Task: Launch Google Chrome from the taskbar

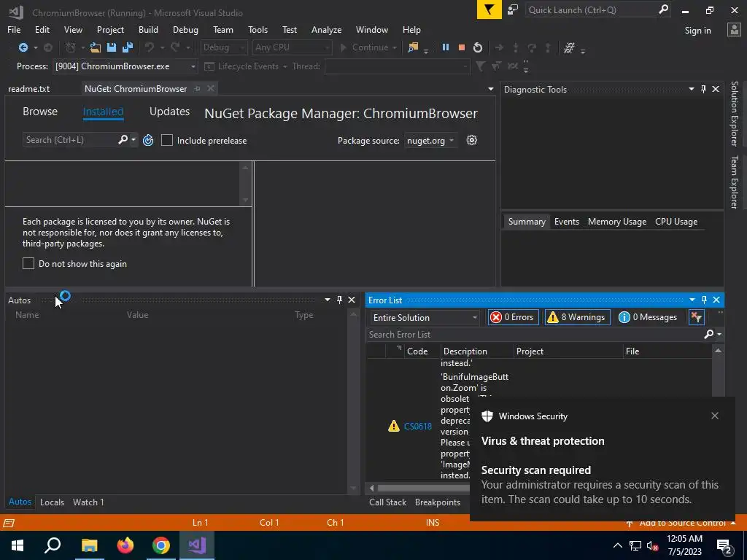Action: click(161, 545)
